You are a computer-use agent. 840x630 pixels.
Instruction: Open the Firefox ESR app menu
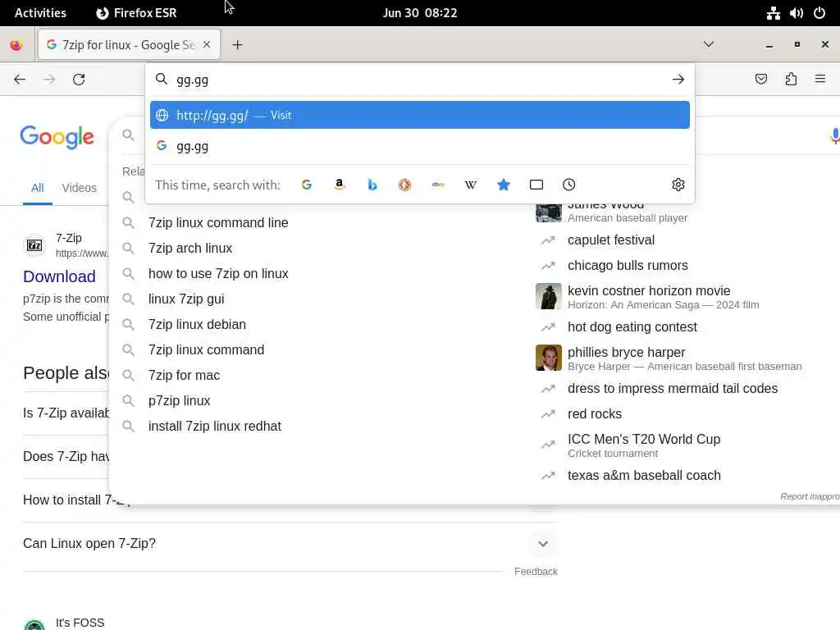[137, 13]
